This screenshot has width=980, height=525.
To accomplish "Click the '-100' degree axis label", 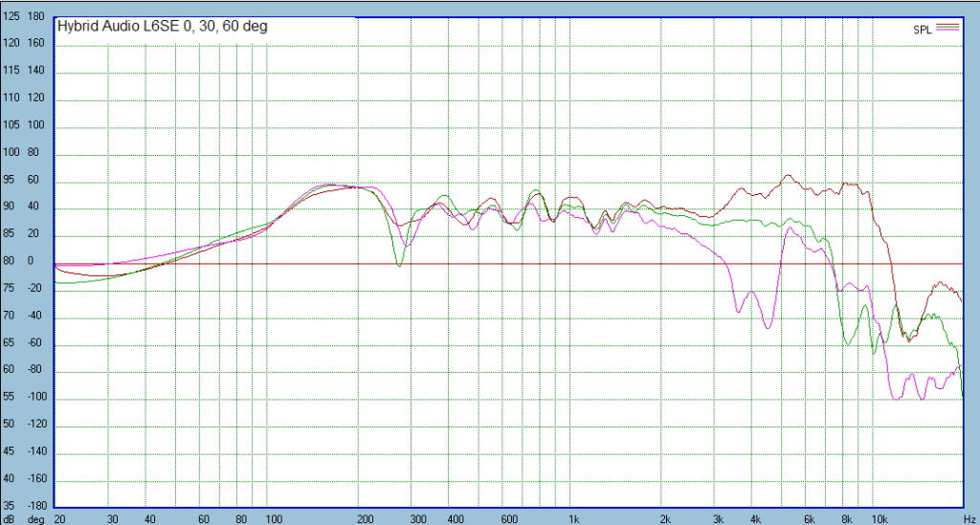I will (x=37, y=397).
